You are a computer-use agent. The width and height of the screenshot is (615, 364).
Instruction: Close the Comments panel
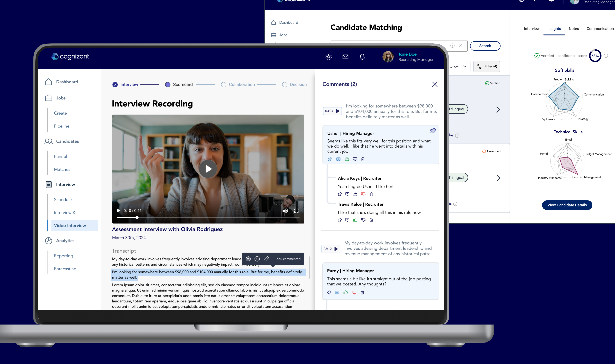coord(435,84)
